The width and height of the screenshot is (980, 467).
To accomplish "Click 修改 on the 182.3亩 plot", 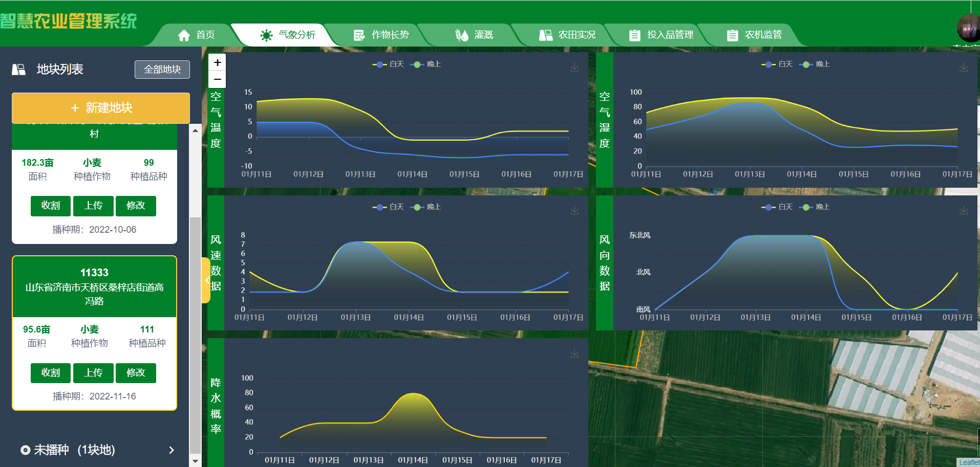I will (136, 206).
